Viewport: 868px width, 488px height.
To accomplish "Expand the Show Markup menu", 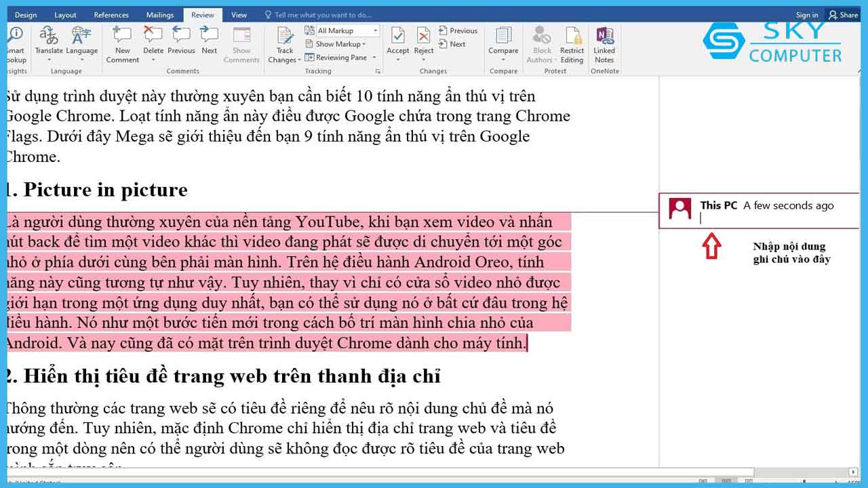I will tap(336, 44).
